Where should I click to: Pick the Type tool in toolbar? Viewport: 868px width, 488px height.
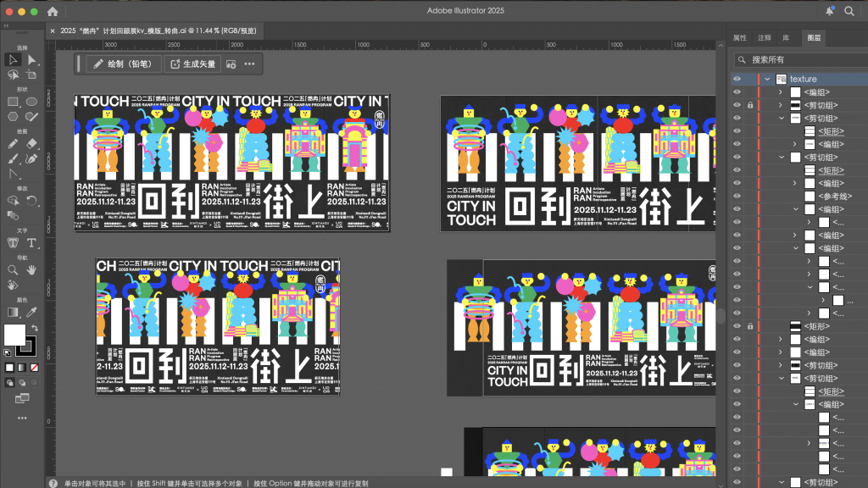(32, 243)
